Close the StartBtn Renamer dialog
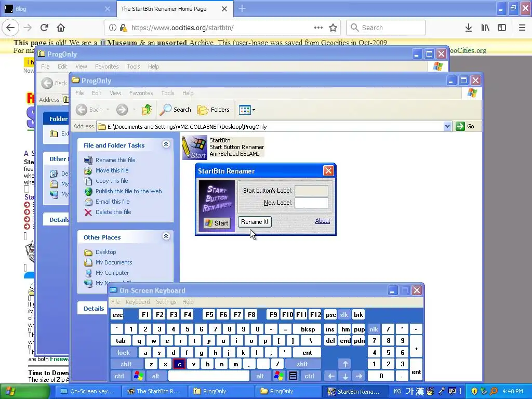This screenshot has height=399, width=532. tap(328, 170)
